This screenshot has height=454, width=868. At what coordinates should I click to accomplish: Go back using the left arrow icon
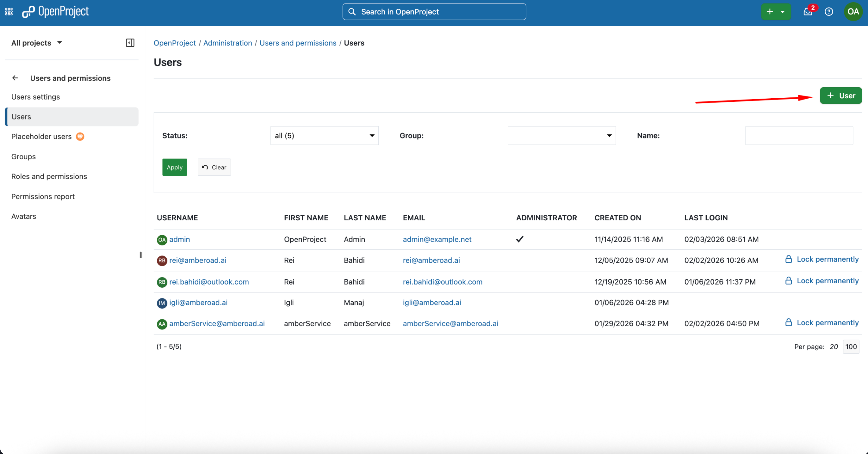pos(15,78)
